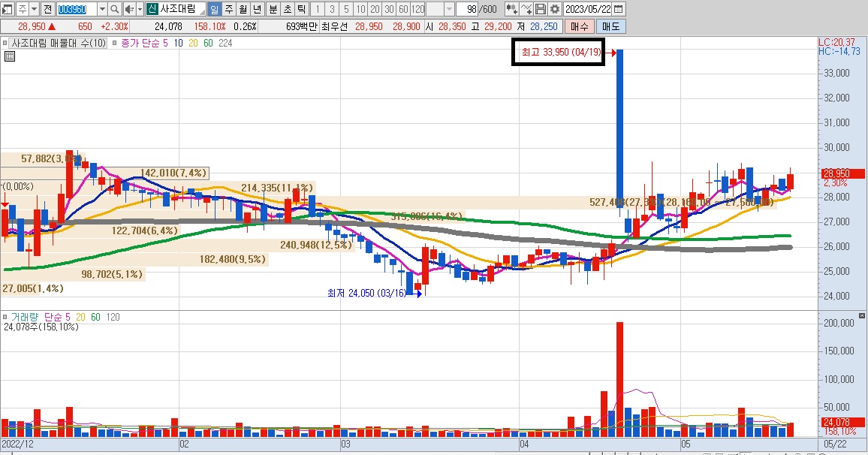This screenshot has height=455, width=868.
Task: Select minute chart period 분
Action: (x=273, y=9)
